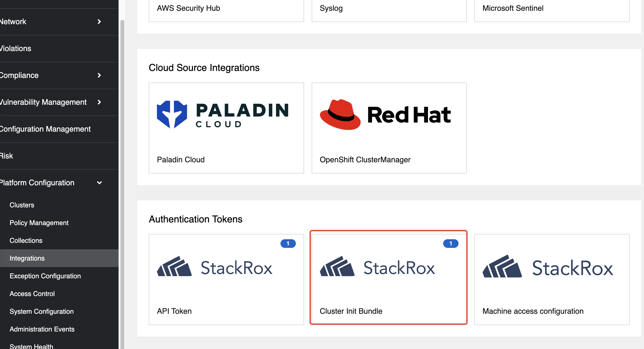644x349 pixels.
Task: Expand the Network menu chevron
Action: click(x=99, y=22)
